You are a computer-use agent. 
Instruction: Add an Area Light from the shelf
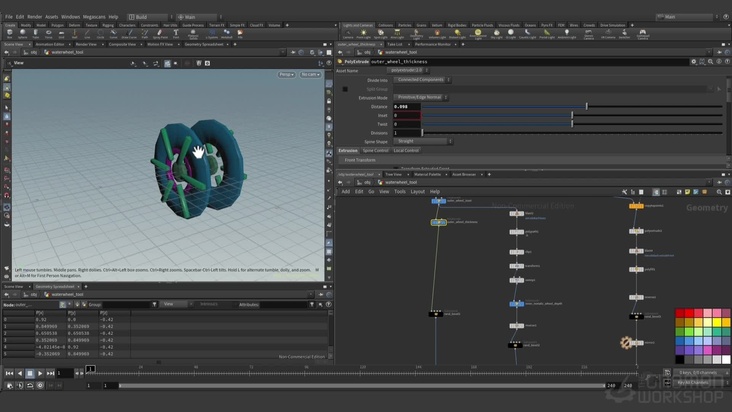click(x=397, y=34)
